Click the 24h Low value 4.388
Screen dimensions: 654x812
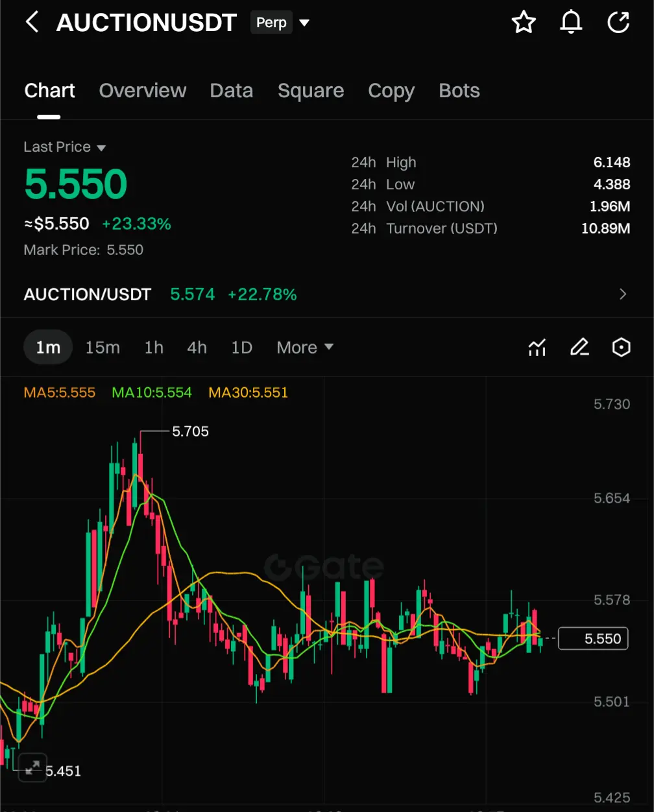tap(612, 184)
